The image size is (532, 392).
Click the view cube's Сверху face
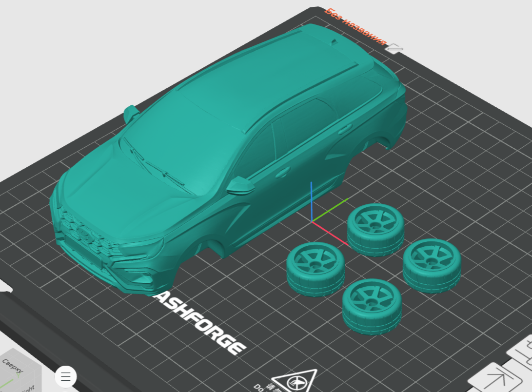[14, 366]
